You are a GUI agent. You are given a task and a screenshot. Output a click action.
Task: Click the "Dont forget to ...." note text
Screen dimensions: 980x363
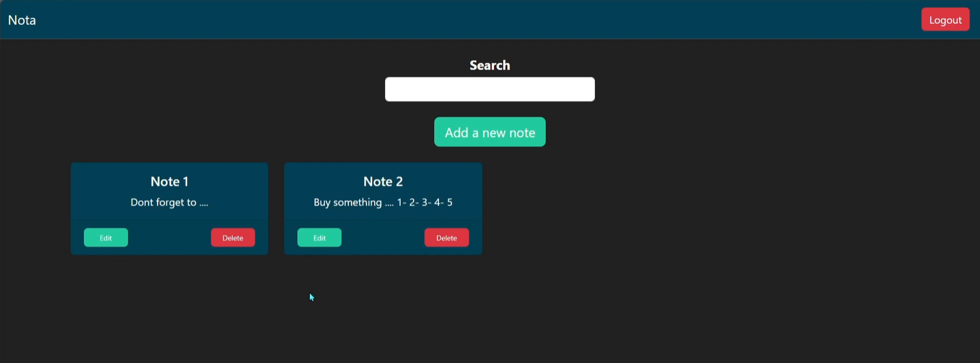(169, 203)
